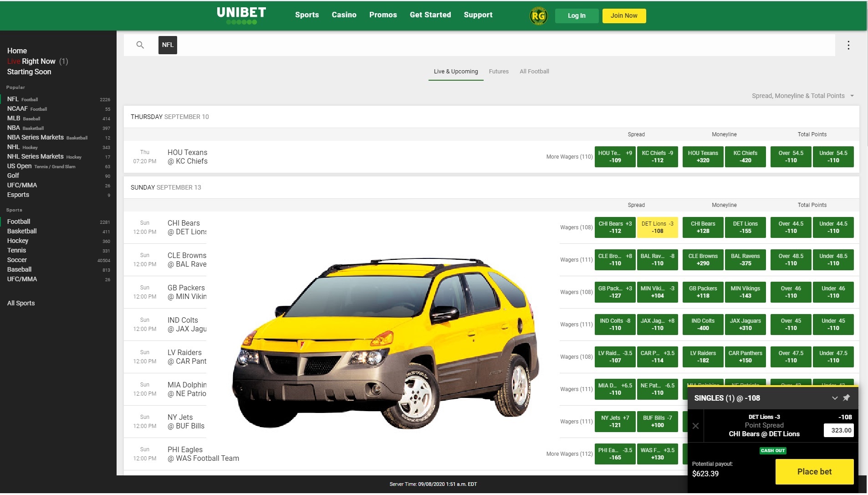Select NHL Hockey in Popular list
The image size is (868, 495).
click(x=58, y=147)
